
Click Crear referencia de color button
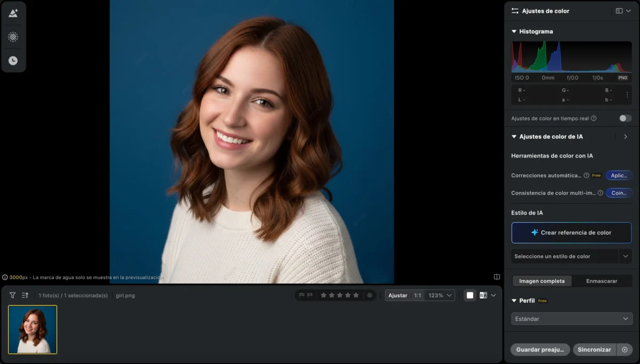(x=571, y=233)
